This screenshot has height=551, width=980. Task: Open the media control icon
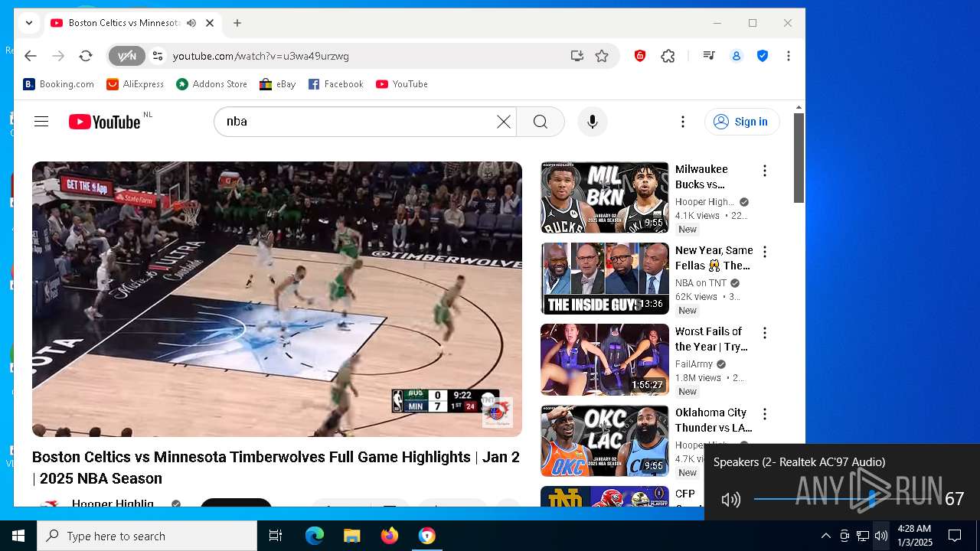click(x=709, y=56)
